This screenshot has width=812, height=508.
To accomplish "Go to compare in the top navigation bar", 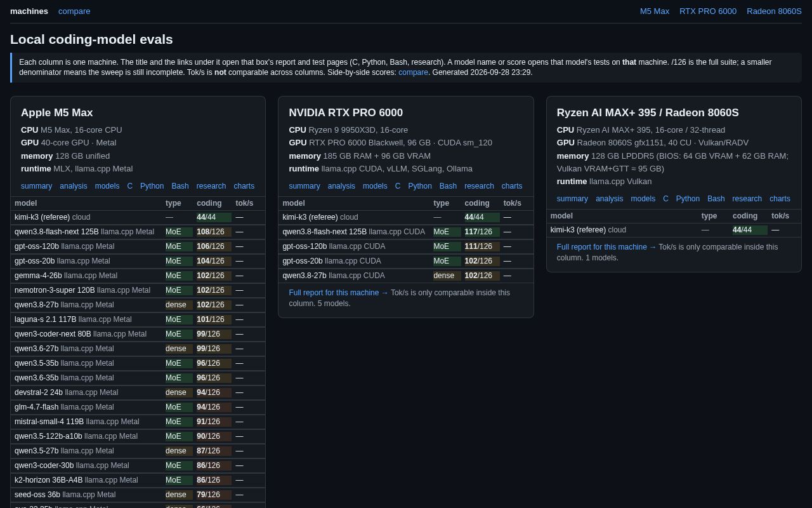I will (x=74, y=11).
